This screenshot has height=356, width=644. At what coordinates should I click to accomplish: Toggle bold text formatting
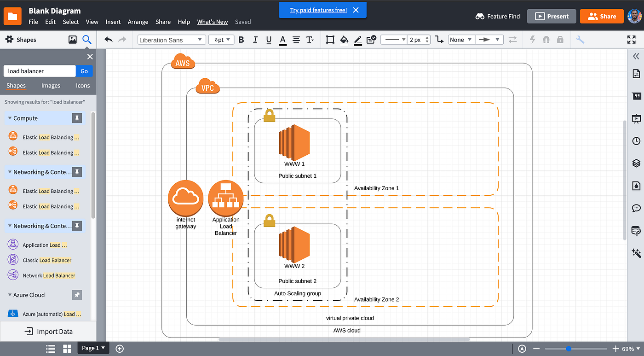point(241,40)
